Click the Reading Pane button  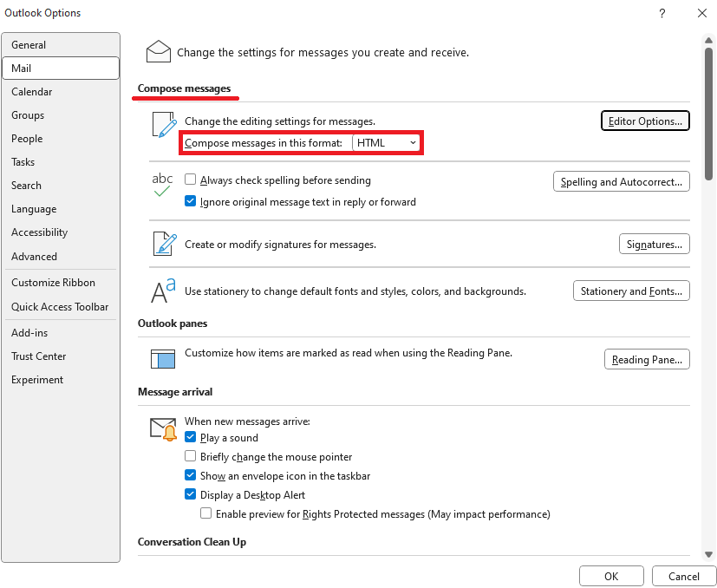coord(647,359)
